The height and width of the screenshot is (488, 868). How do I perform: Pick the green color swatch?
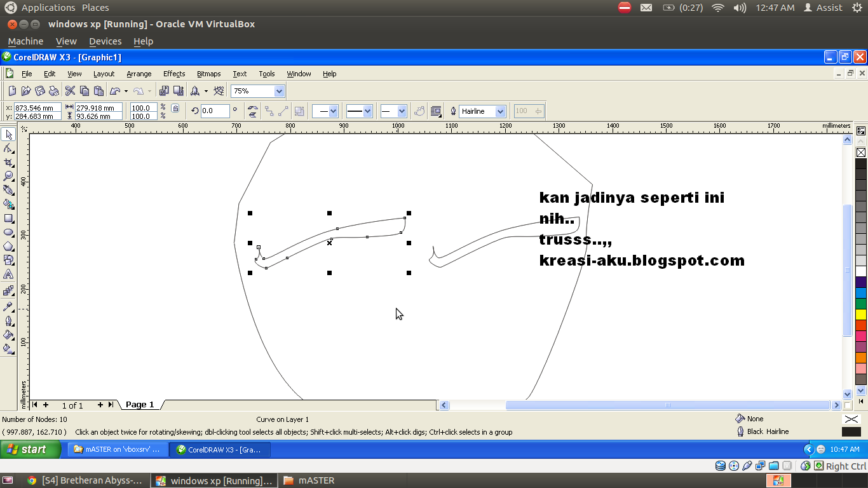pos(861,304)
